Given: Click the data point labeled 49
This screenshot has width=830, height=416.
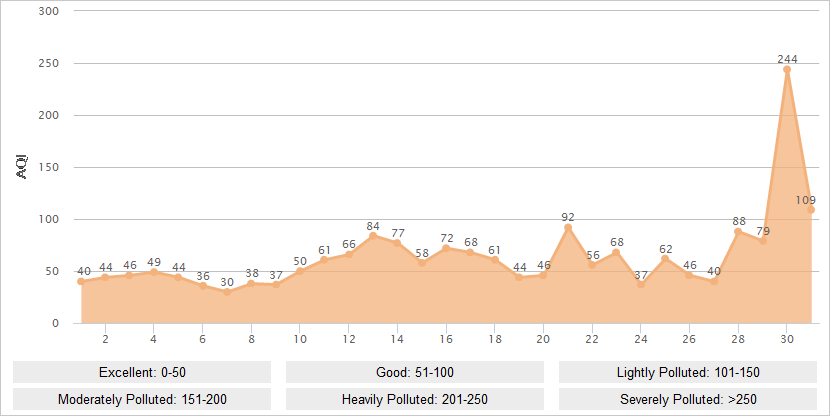Looking at the screenshot, I should (154, 272).
